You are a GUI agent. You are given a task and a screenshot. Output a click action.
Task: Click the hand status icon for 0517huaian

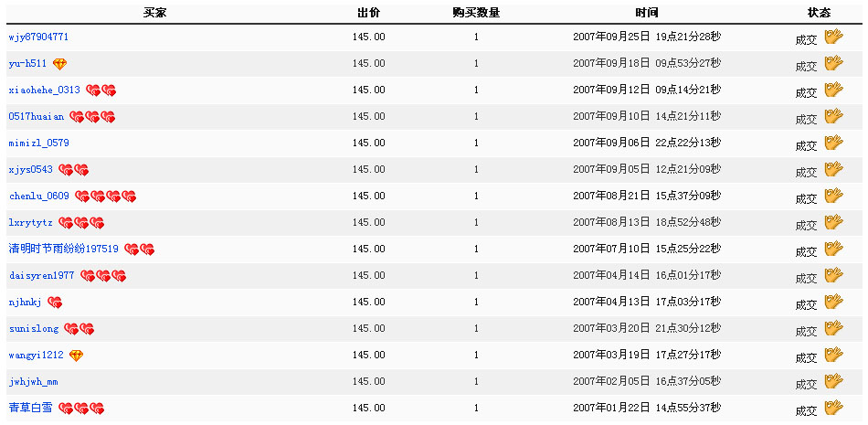click(x=833, y=116)
